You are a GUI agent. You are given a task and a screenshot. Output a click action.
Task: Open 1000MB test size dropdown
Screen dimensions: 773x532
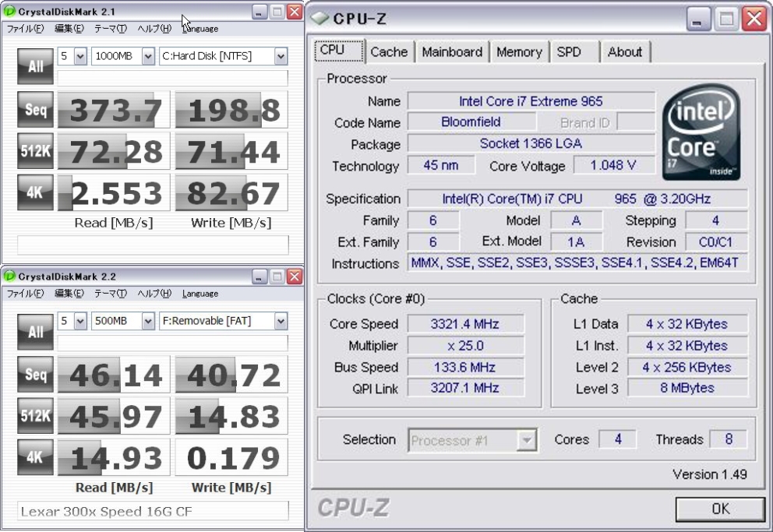148,56
